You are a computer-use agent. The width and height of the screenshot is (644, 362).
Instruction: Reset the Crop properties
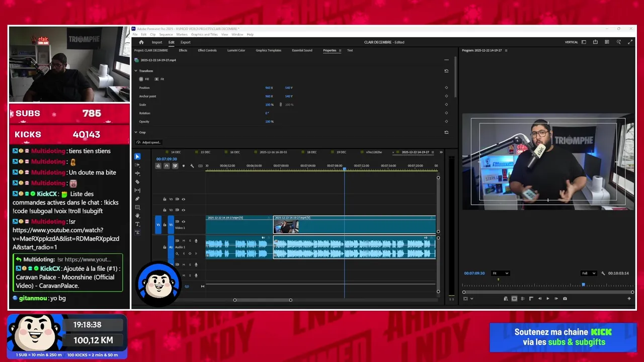(446, 132)
